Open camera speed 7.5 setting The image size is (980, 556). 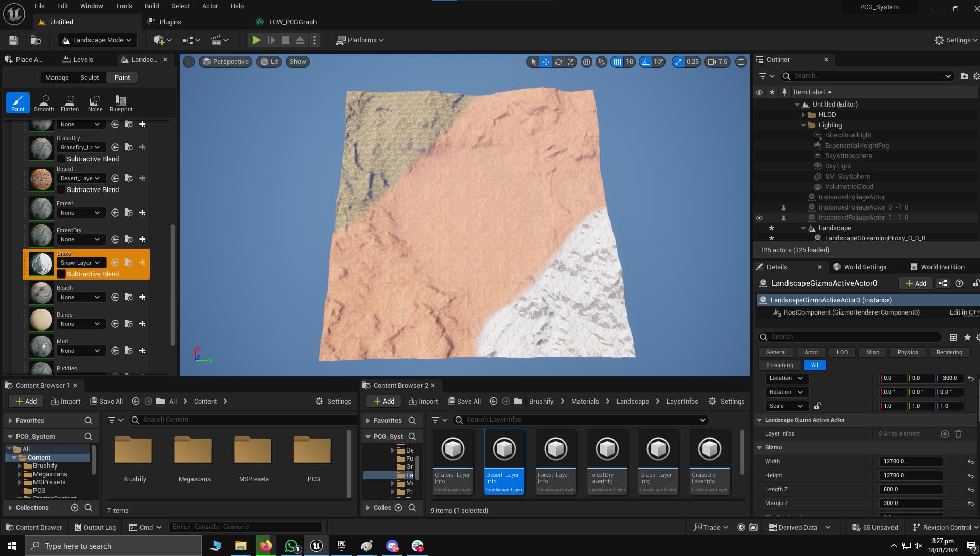coord(717,62)
